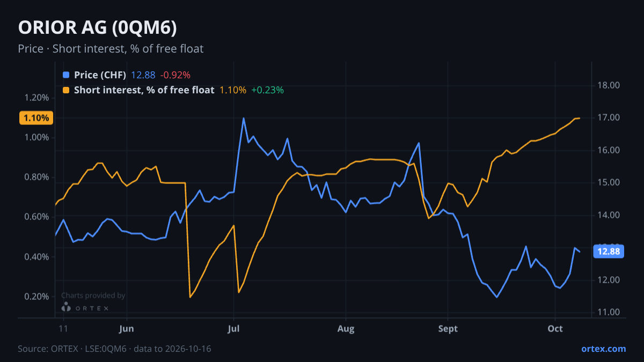Click the '11' x-axis date label

[x=63, y=329]
